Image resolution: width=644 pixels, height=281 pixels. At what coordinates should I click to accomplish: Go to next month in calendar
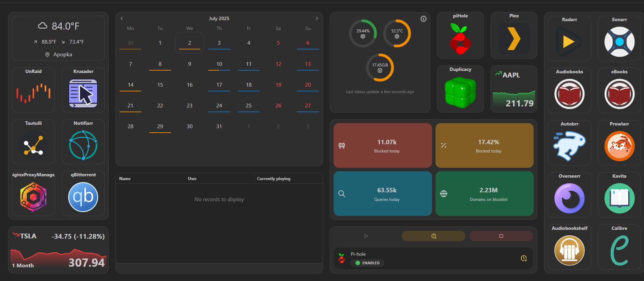(317, 18)
